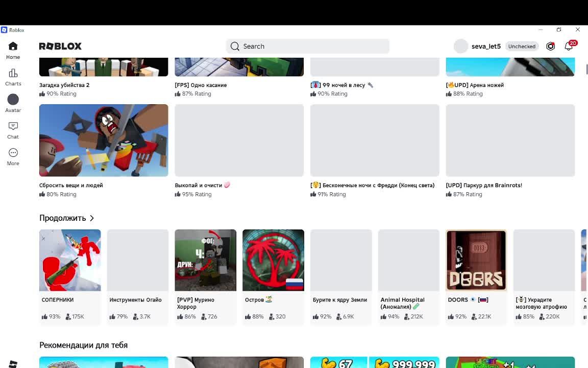Select the [FPS] Одно касание title
Image resolution: width=588 pixels, height=368 pixels.
pyautogui.click(x=201, y=85)
